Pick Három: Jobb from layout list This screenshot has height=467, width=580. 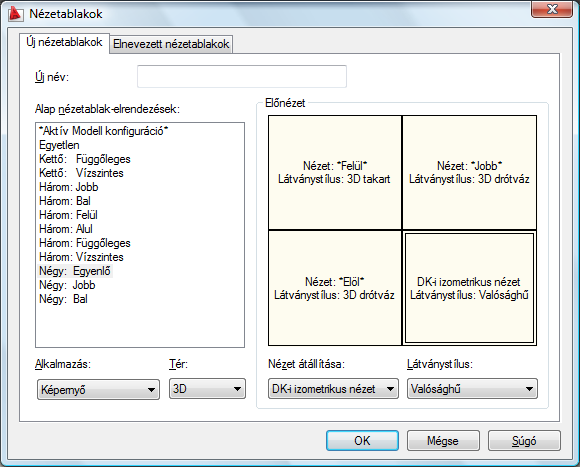(68, 187)
